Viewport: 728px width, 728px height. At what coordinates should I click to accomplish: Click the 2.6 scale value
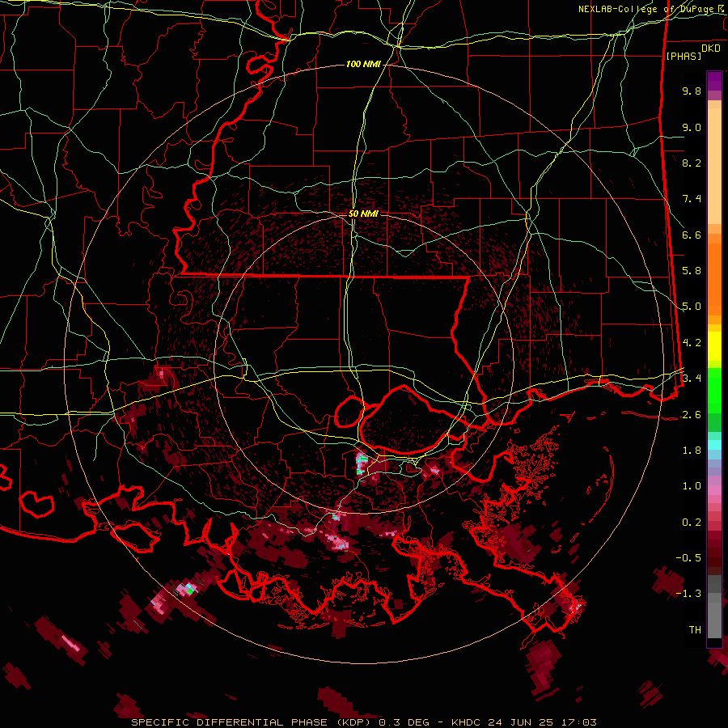pos(692,415)
